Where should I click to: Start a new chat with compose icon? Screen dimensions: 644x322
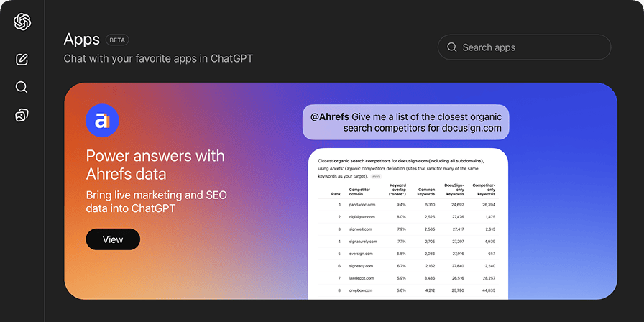point(22,60)
